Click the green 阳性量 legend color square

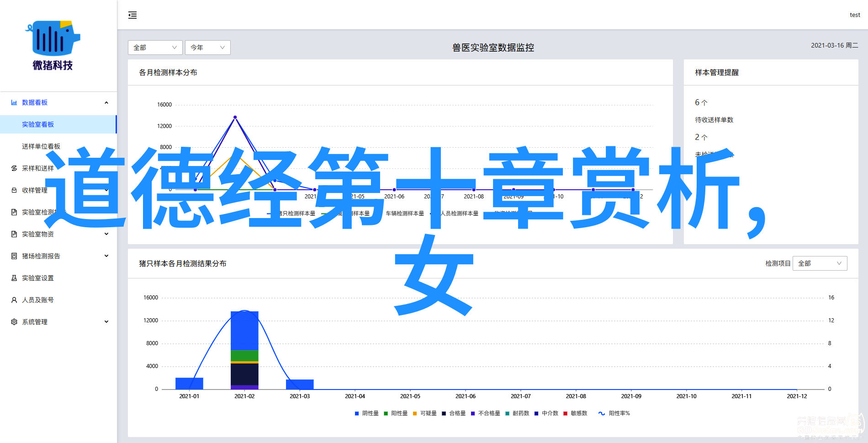(x=386, y=413)
